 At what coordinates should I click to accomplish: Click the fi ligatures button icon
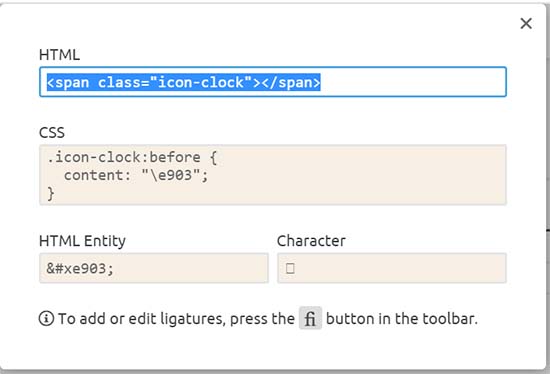pos(310,318)
